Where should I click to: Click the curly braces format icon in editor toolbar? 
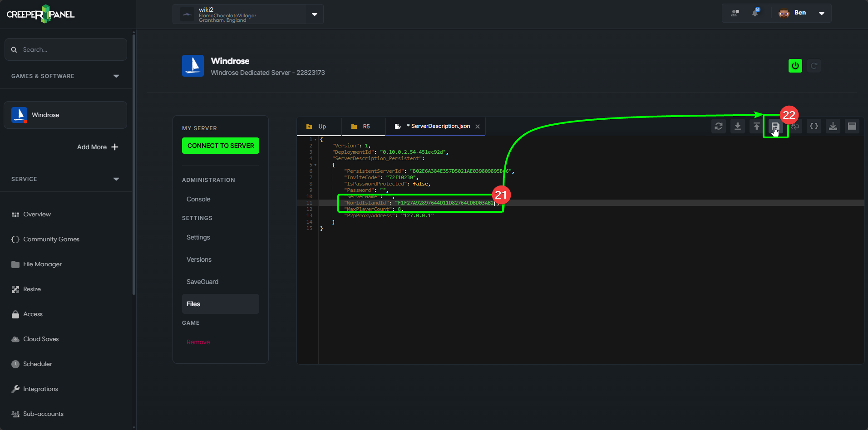pos(814,127)
